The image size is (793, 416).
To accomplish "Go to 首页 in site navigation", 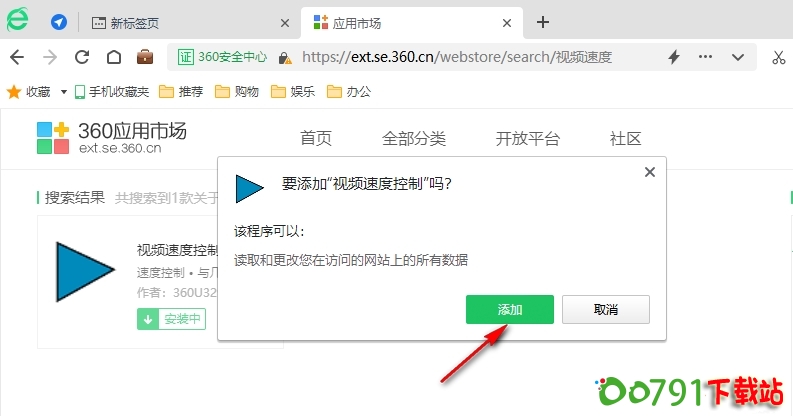I will (316, 138).
